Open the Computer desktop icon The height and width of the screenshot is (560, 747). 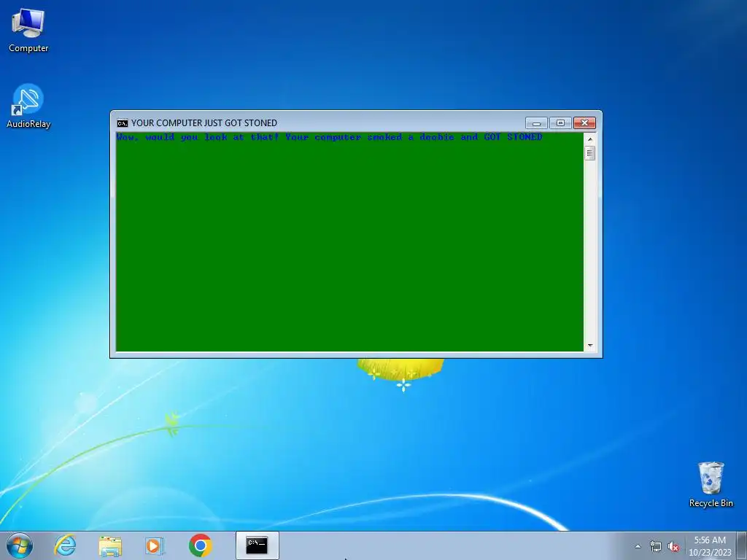[x=28, y=31]
